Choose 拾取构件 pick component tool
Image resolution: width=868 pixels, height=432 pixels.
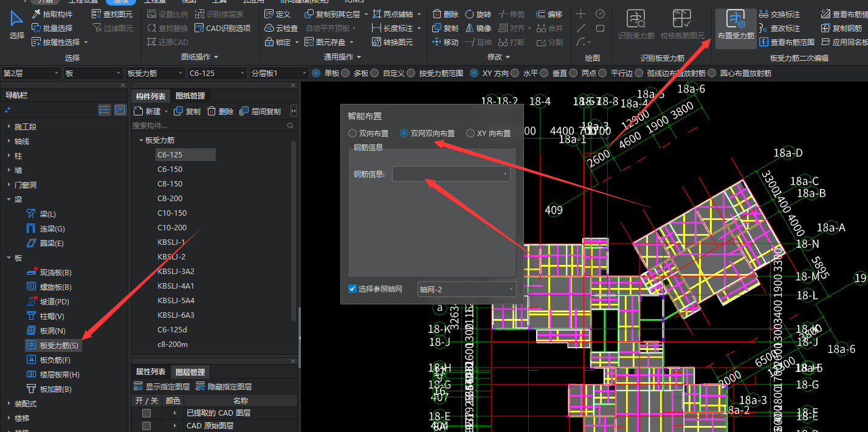coord(52,14)
